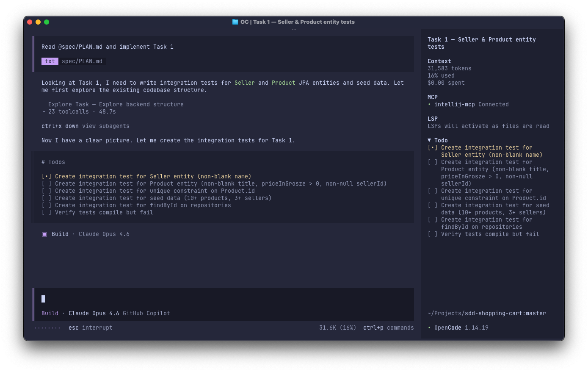Toggle sidebar checkbox for Verify tests compile

click(x=433, y=234)
